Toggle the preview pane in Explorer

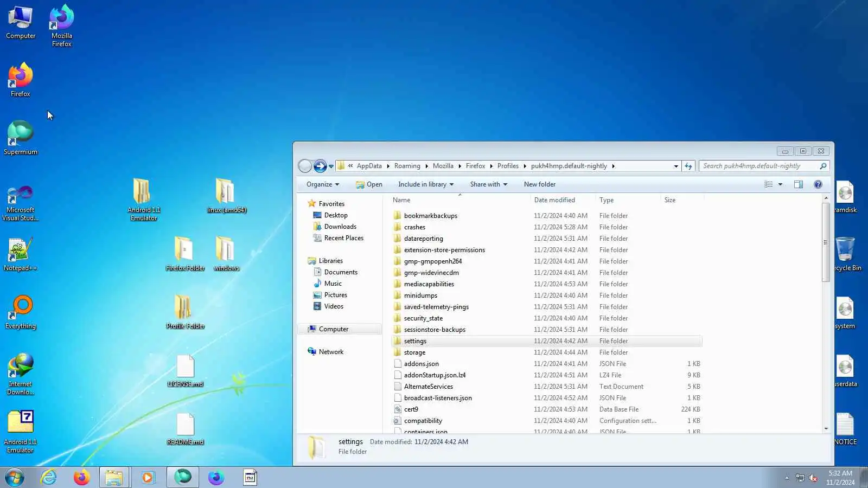click(799, 184)
